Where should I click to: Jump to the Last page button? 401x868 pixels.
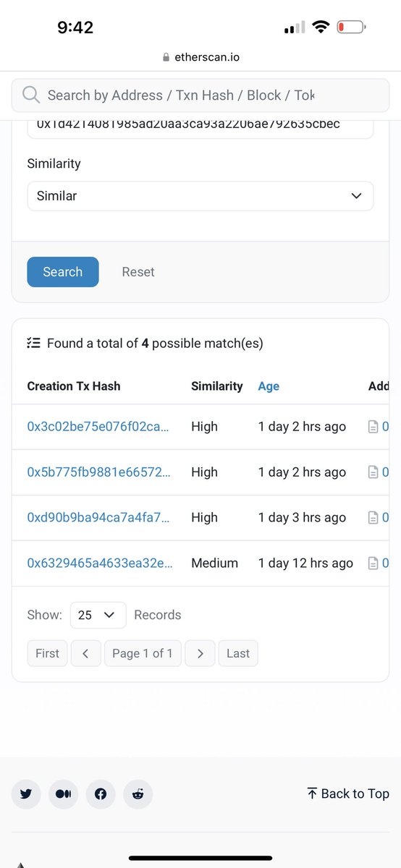click(238, 653)
